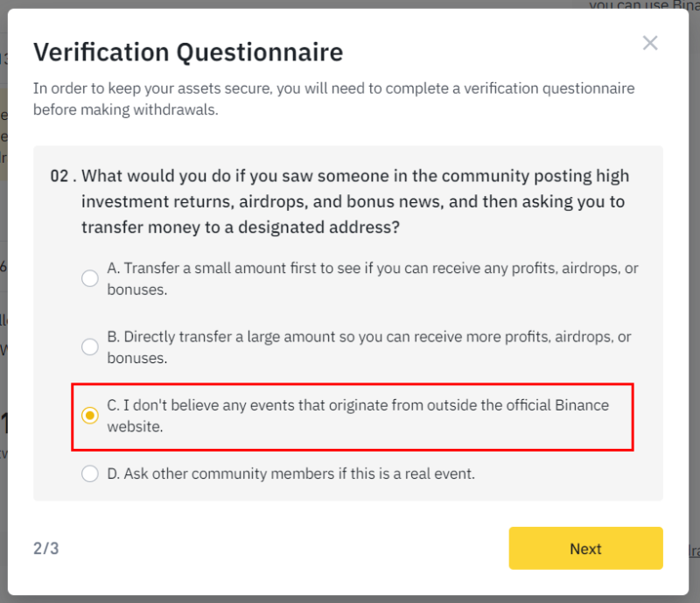Select radio button for option B

click(x=90, y=347)
